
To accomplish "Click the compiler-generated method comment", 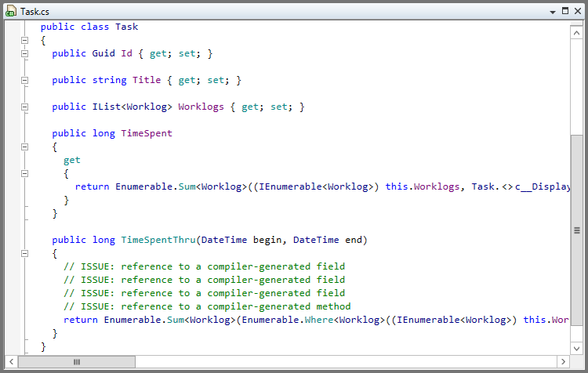I will [207, 306].
